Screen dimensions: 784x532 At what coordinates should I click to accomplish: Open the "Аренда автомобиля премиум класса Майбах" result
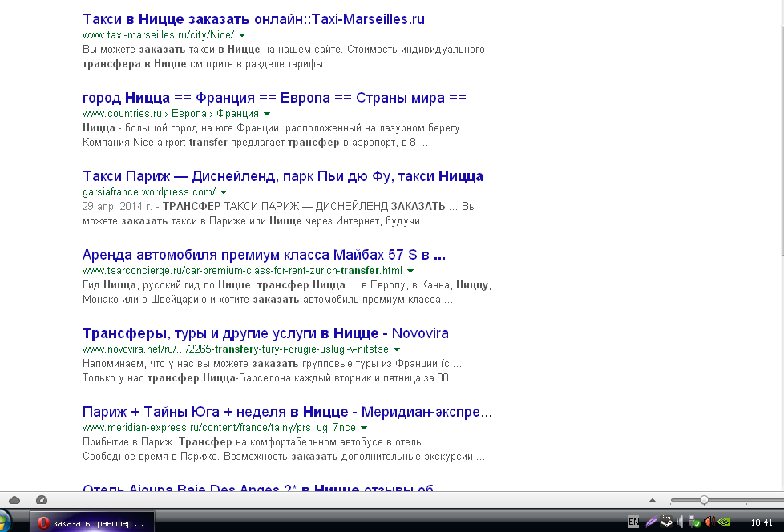pos(264,254)
